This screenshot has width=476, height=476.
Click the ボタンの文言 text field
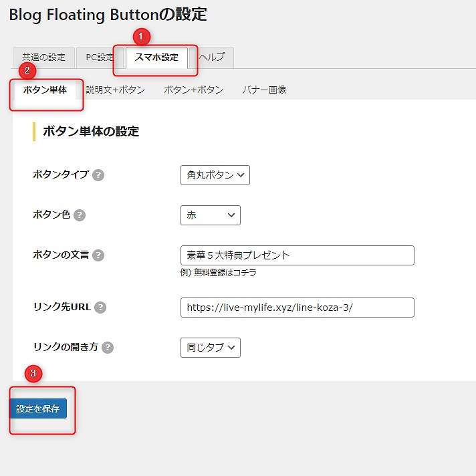coord(297,255)
